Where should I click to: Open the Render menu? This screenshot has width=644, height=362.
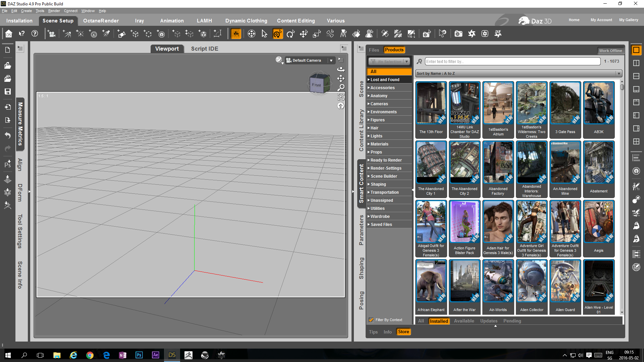[54, 11]
